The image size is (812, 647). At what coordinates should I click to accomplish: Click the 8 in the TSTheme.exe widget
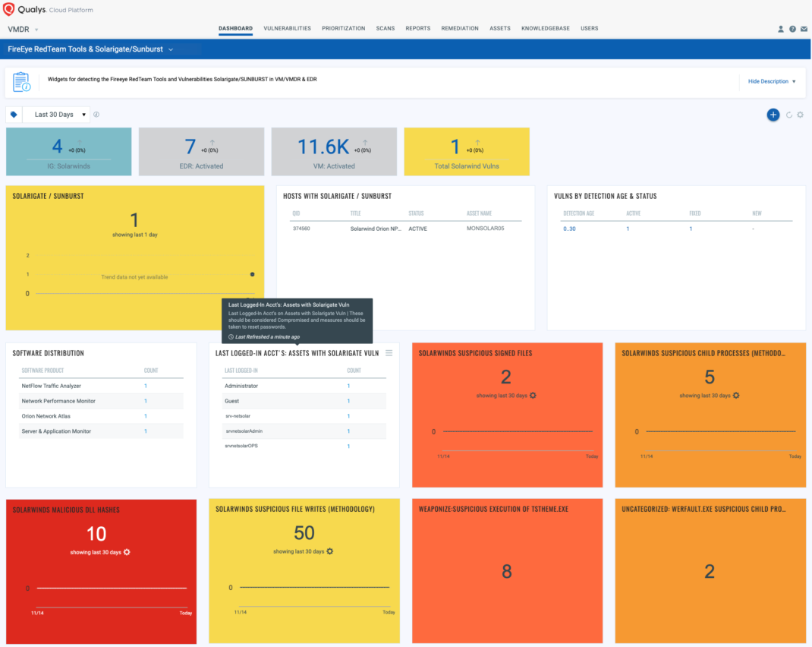pyautogui.click(x=506, y=571)
